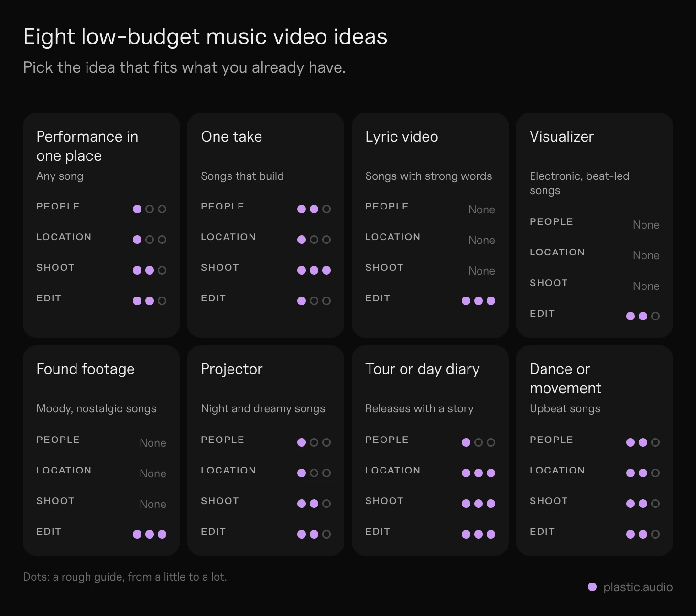Image resolution: width=696 pixels, height=616 pixels.
Task: Click the "Upbeat songs" description
Action: [x=565, y=408]
